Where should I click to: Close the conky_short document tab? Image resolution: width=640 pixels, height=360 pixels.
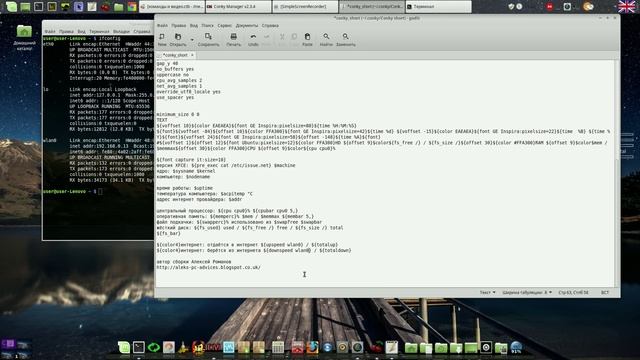pos(192,55)
